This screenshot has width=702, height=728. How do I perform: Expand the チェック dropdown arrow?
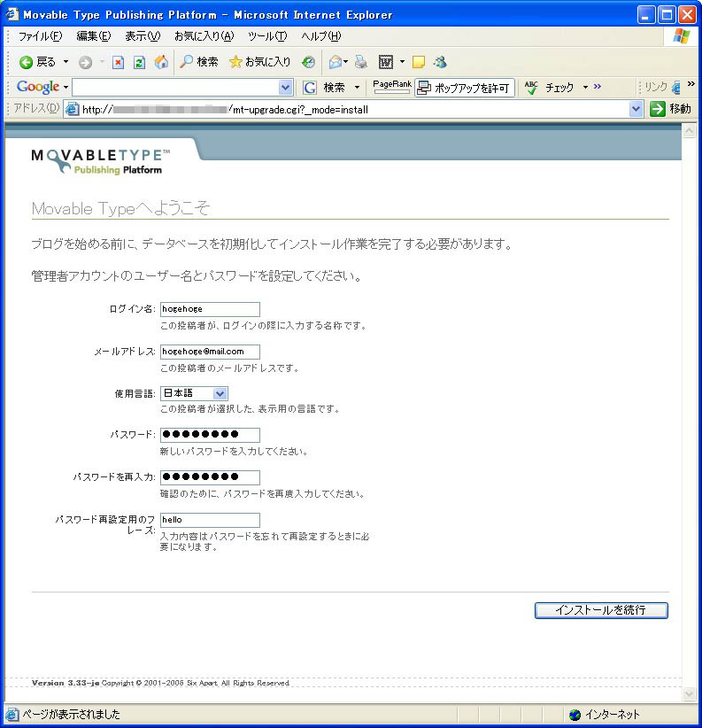pyautogui.click(x=585, y=88)
